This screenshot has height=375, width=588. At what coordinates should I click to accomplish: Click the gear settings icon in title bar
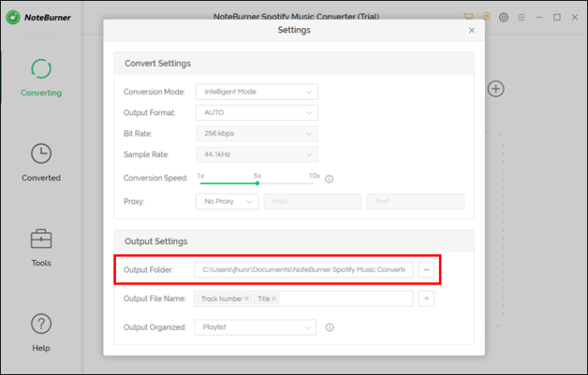(504, 17)
